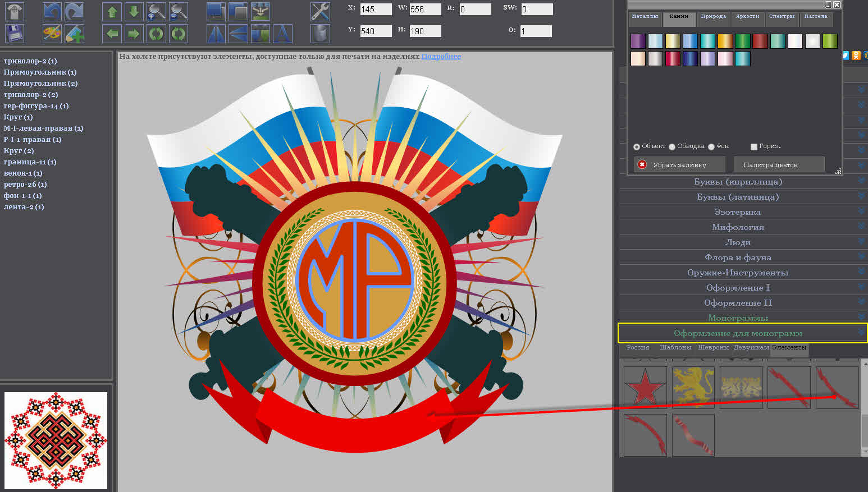868x492 pixels.
Task: Tick the Гориз. checkbox
Action: point(754,146)
